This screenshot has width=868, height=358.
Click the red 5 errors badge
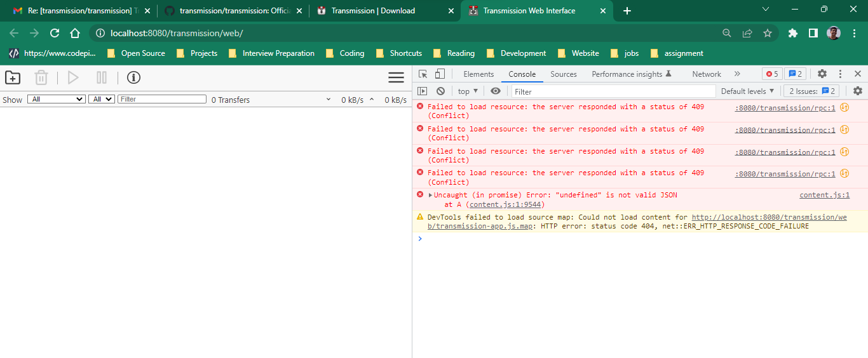click(772, 74)
